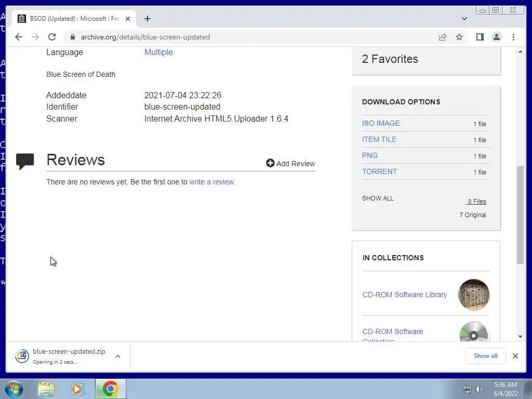This screenshot has height=399, width=532.
Task: Click Chrome icon in taskbar
Action: [110, 389]
